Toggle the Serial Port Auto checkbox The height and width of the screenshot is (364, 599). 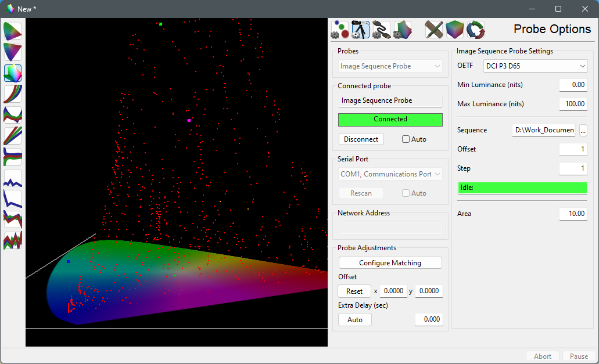(x=406, y=193)
